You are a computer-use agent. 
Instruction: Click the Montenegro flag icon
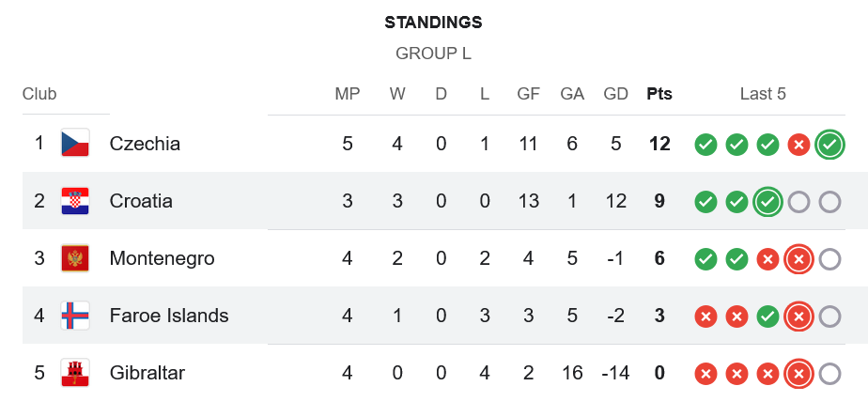coord(75,258)
